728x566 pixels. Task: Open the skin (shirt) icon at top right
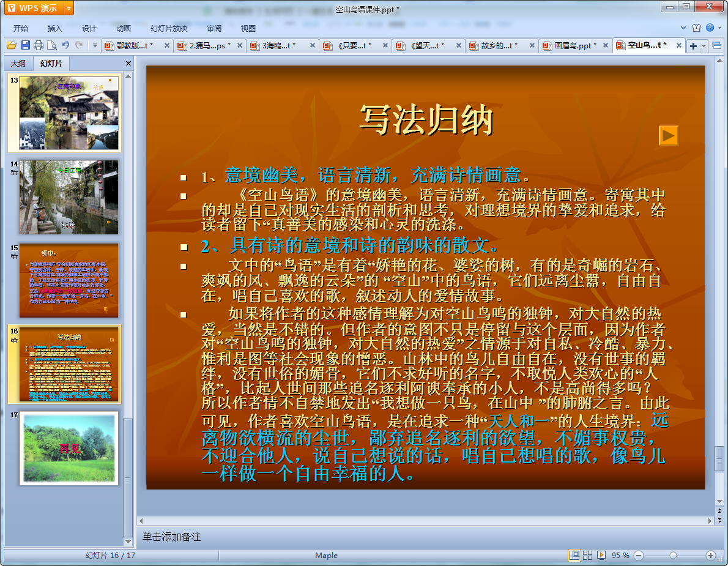(696, 28)
